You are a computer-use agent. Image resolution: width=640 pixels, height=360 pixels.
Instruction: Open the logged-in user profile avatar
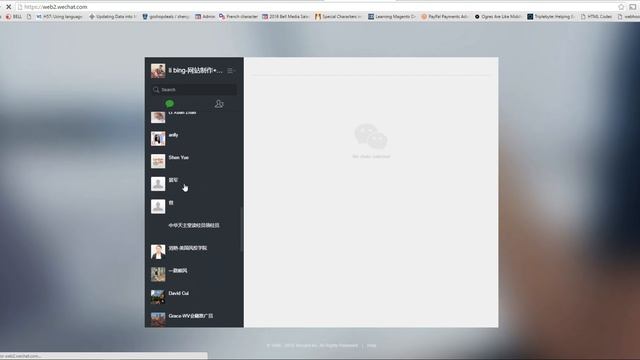[158, 71]
